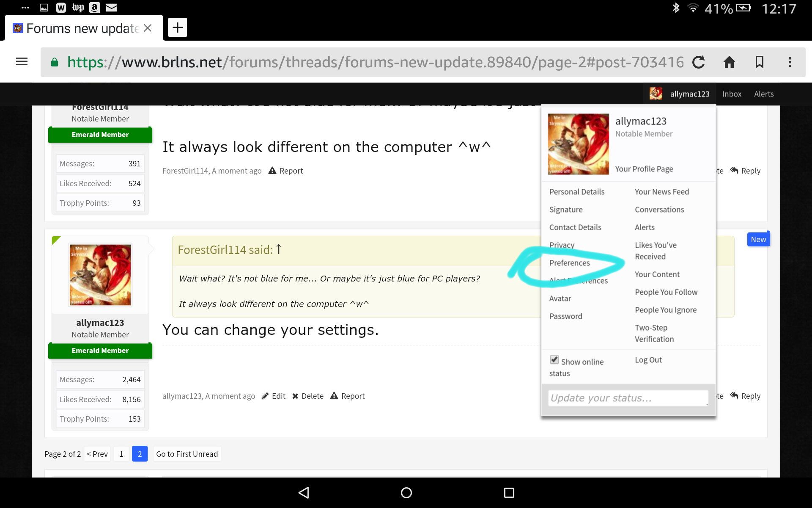
Task: Reply to allymac123's post
Action: tap(745, 396)
